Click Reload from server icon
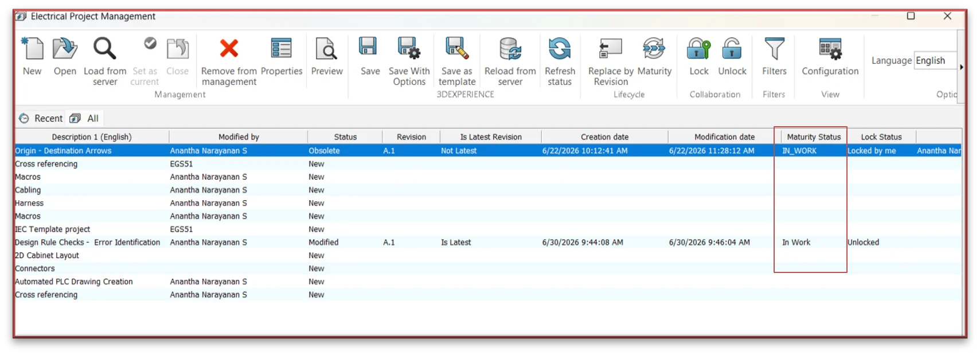The width and height of the screenshot is (980, 355). (x=510, y=49)
